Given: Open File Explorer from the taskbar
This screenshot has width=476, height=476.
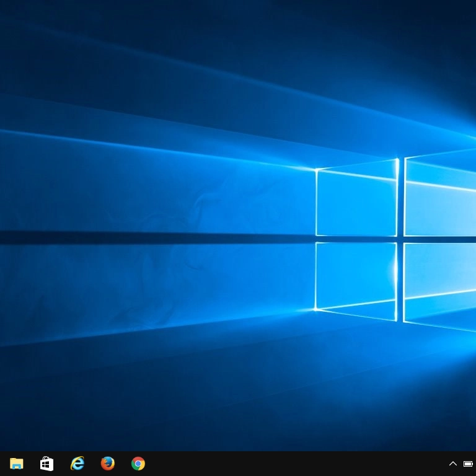Looking at the screenshot, I should pyautogui.click(x=16, y=464).
